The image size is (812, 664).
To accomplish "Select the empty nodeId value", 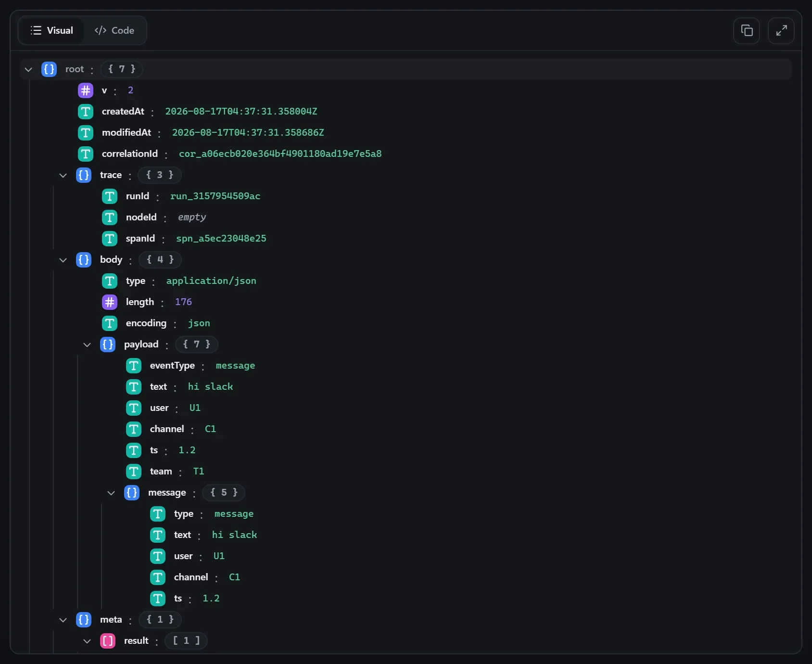I will pyautogui.click(x=192, y=217).
